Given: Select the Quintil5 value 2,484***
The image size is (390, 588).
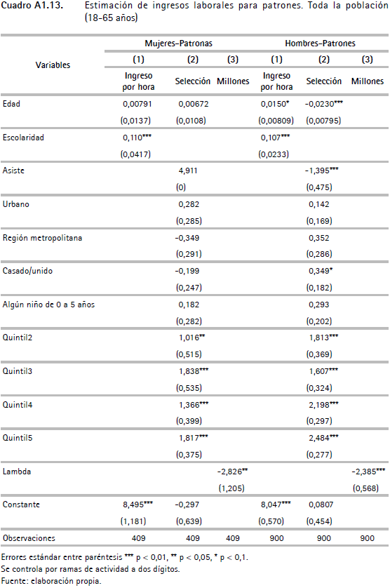Looking at the screenshot, I should [323, 438].
